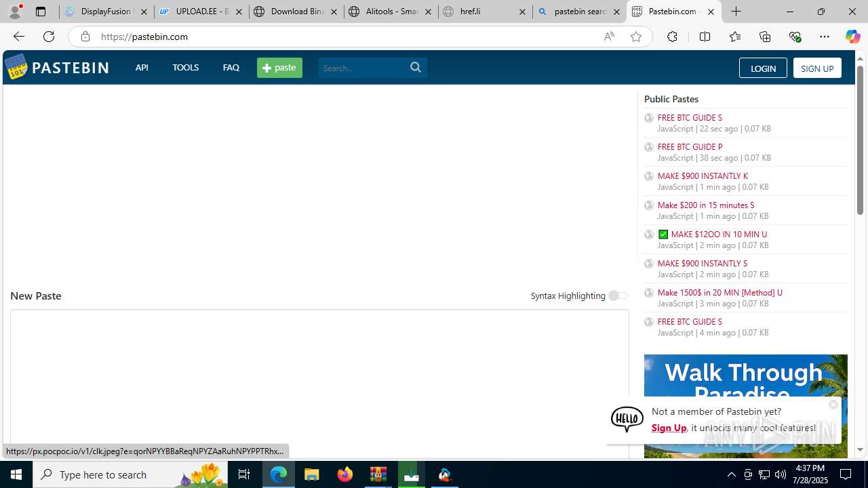The image size is (868, 488).
Task: Click the SIGN UP button
Action: point(817,68)
